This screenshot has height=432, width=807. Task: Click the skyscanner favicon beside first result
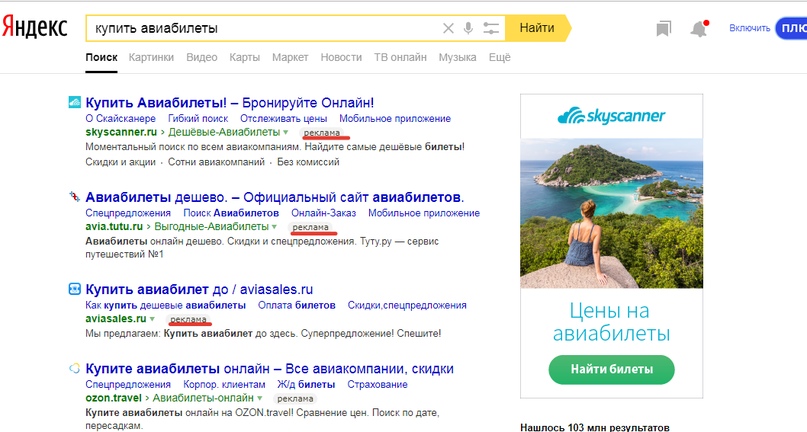pos(75,102)
